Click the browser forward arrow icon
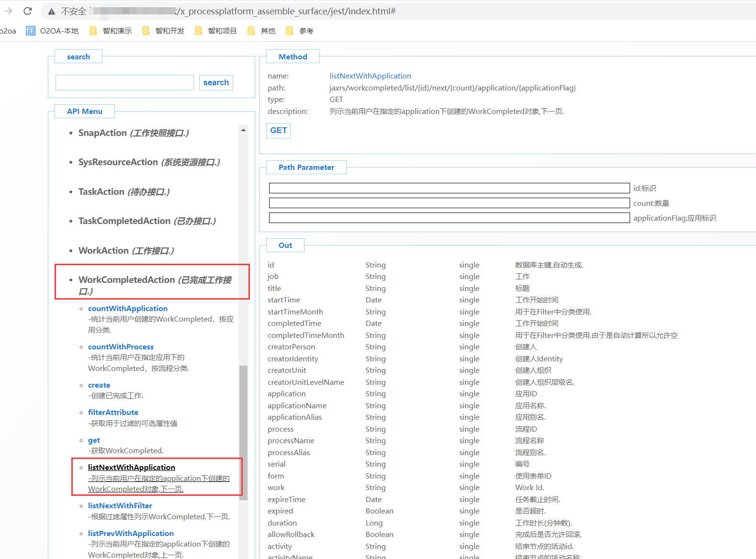Viewport: 756px width, 559px height. pyautogui.click(x=9, y=11)
